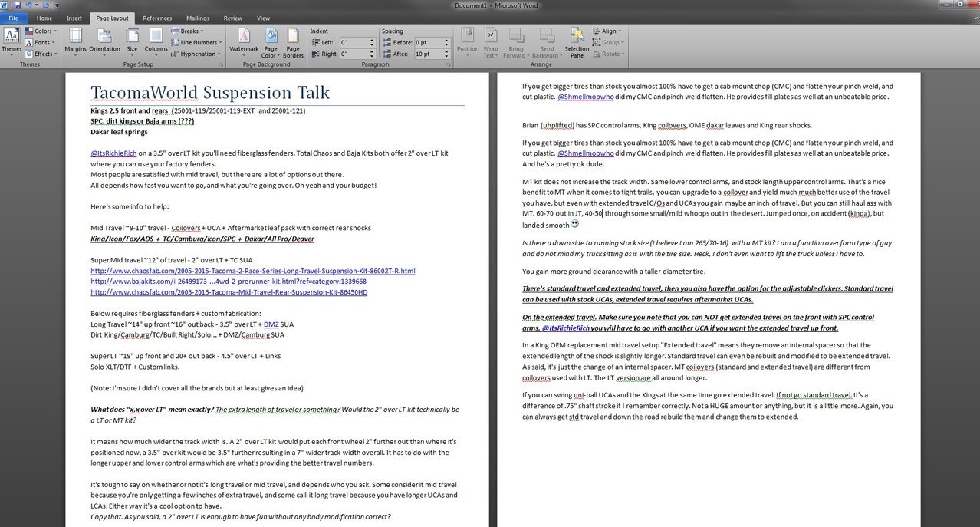Switch to the Home tab
The height and width of the screenshot is (527, 980).
coord(44,18)
